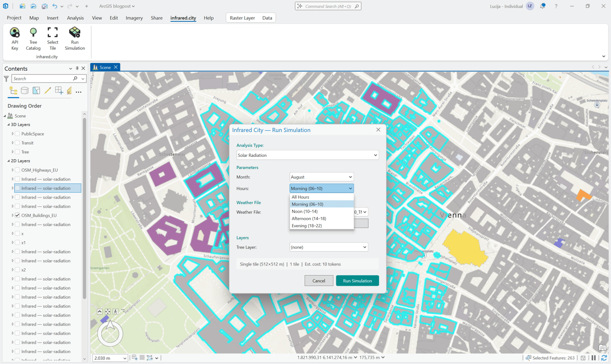
Task: Click the Redo arrow icon
Action: point(70,6)
